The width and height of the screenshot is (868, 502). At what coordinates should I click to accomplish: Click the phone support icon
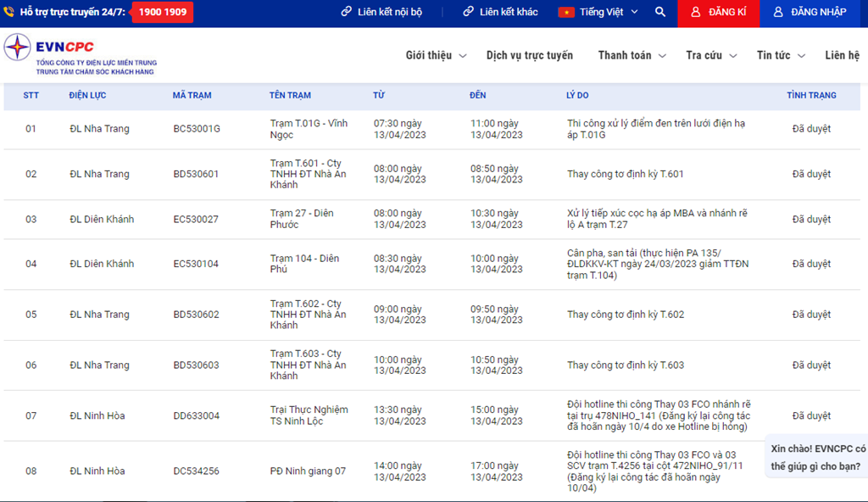click(9, 13)
